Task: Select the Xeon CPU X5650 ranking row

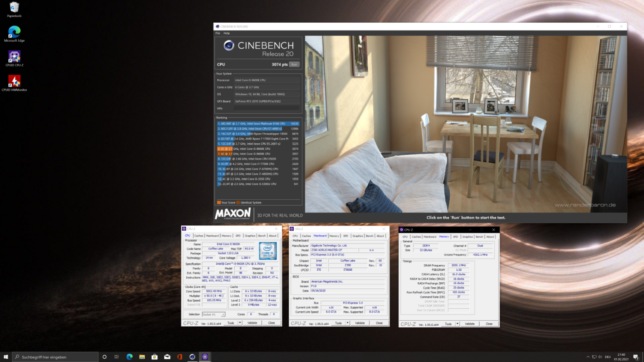Action: (258, 159)
